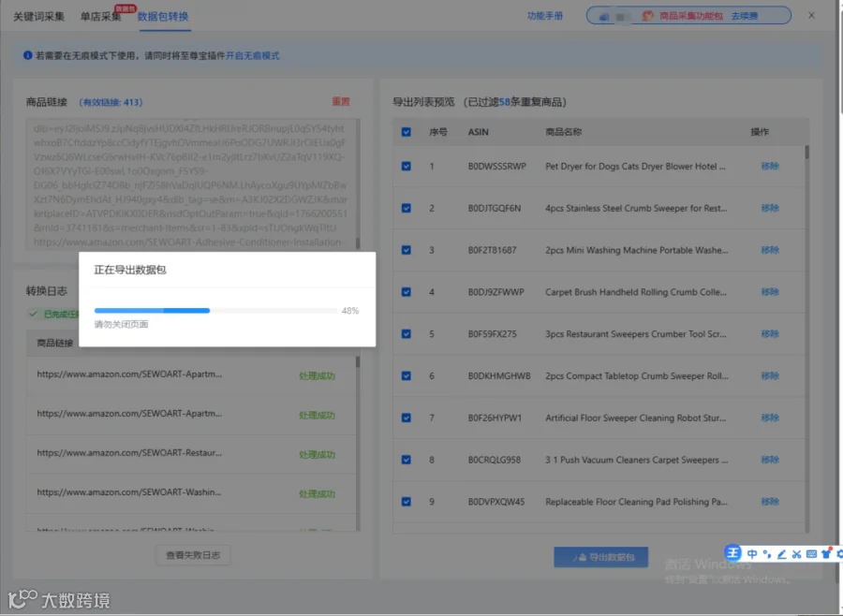
Task: Click the 大数跨境 logo icon
Action: pyautogui.click(x=22, y=599)
